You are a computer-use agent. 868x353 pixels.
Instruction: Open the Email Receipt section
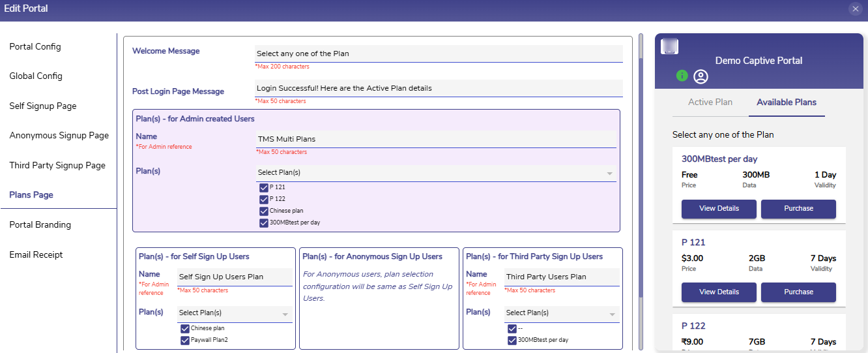[36, 255]
